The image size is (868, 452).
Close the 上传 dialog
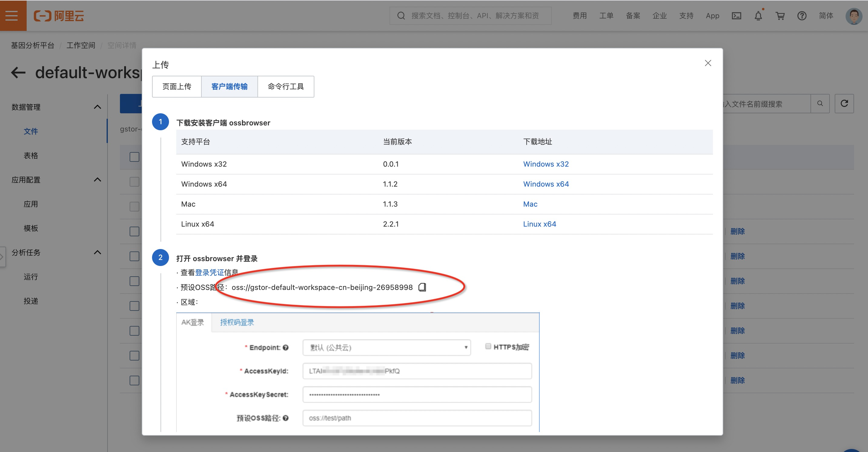[708, 63]
